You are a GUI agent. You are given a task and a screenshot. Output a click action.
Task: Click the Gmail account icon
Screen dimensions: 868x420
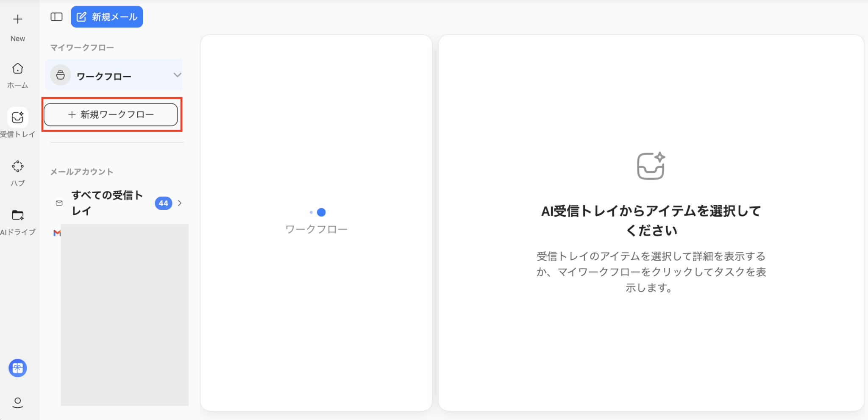tap(57, 233)
